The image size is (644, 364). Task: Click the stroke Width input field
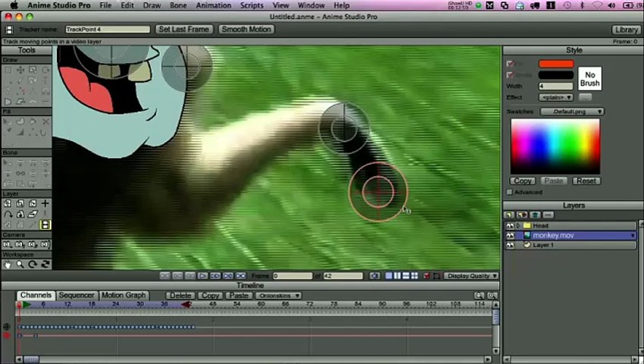(x=555, y=86)
